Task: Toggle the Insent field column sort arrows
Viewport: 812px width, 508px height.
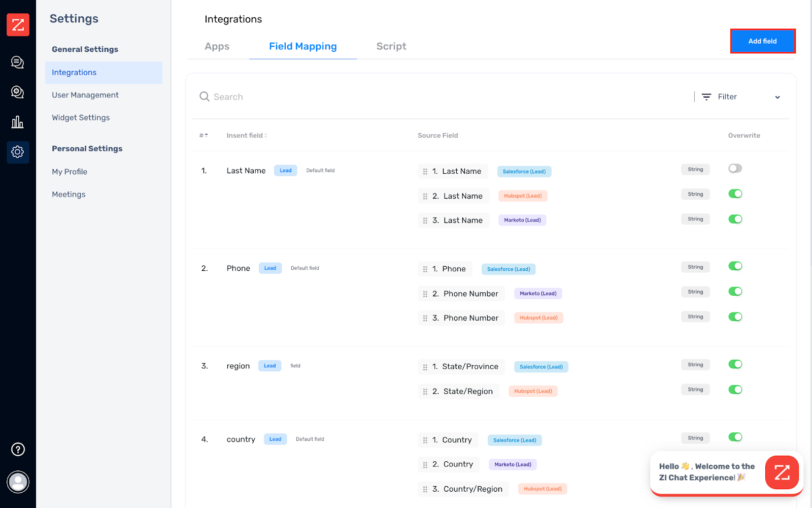Action: [x=264, y=135]
